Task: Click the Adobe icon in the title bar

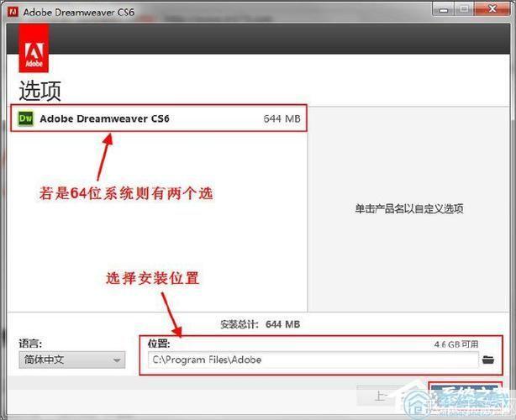Action: point(13,12)
